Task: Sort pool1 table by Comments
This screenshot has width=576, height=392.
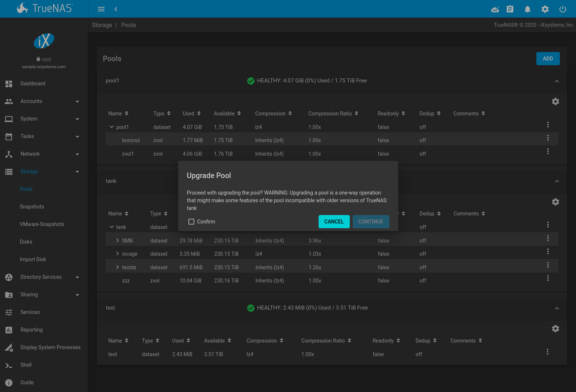Action: tap(469, 114)
